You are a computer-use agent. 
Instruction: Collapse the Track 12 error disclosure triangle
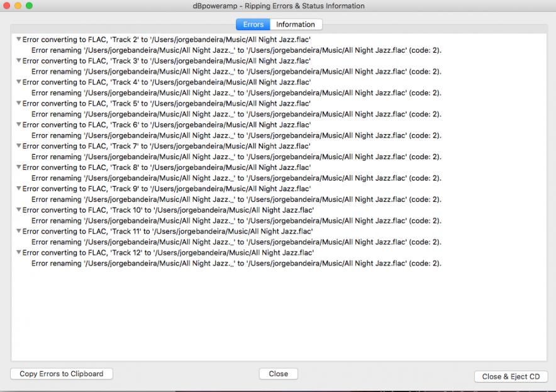point(18,253)
